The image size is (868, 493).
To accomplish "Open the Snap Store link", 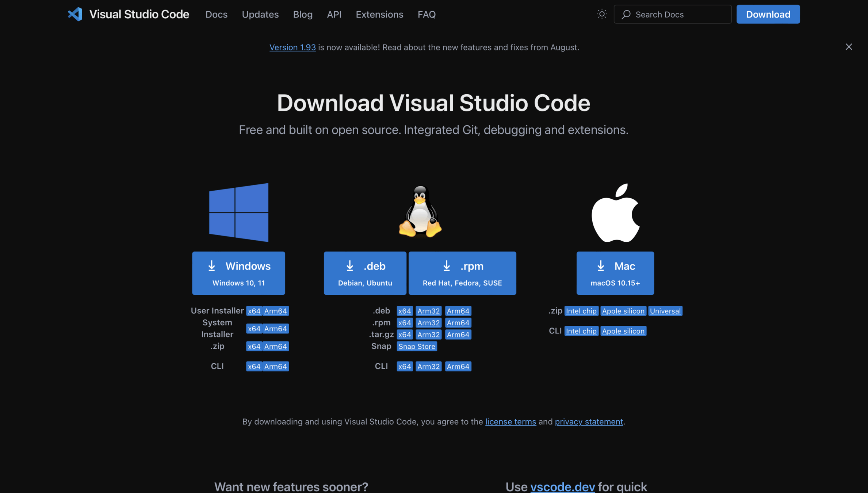I will (417, 346).
